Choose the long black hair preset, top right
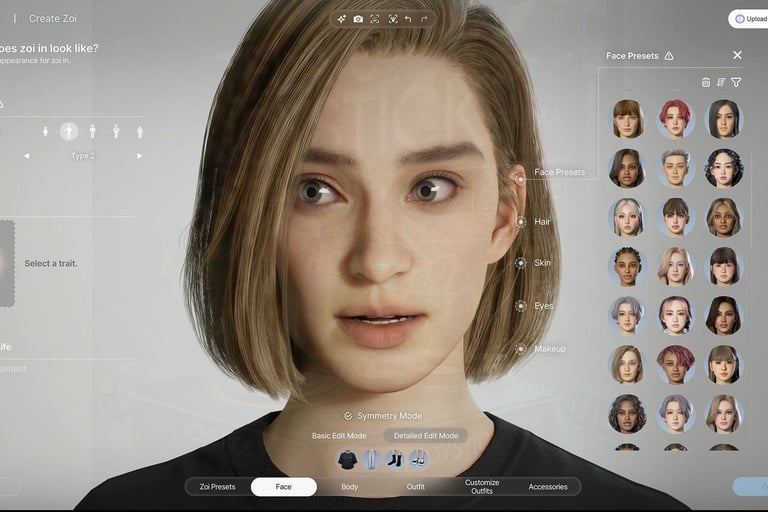 pyautogui.click(x=724, y=119)
